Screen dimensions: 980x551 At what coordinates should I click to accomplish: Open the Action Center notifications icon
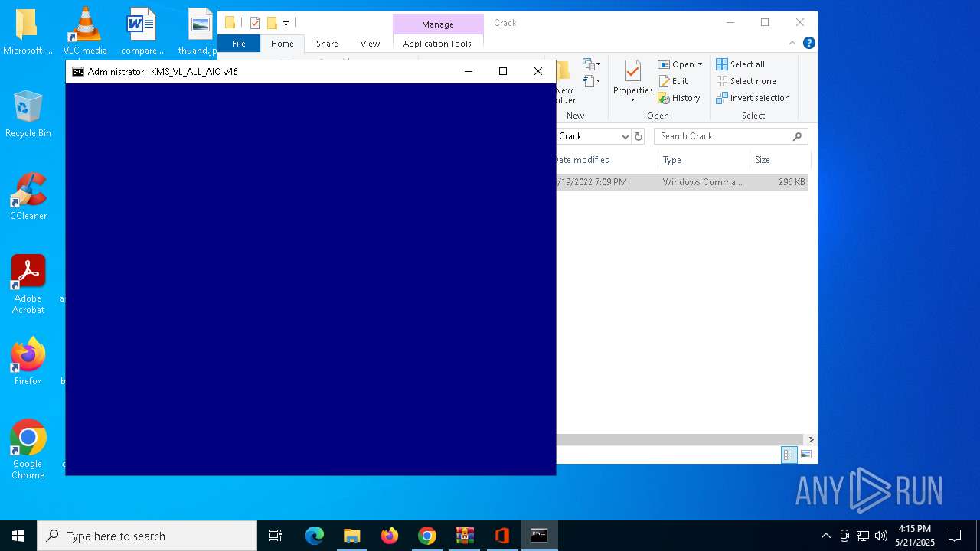click(x=955, y=536)
